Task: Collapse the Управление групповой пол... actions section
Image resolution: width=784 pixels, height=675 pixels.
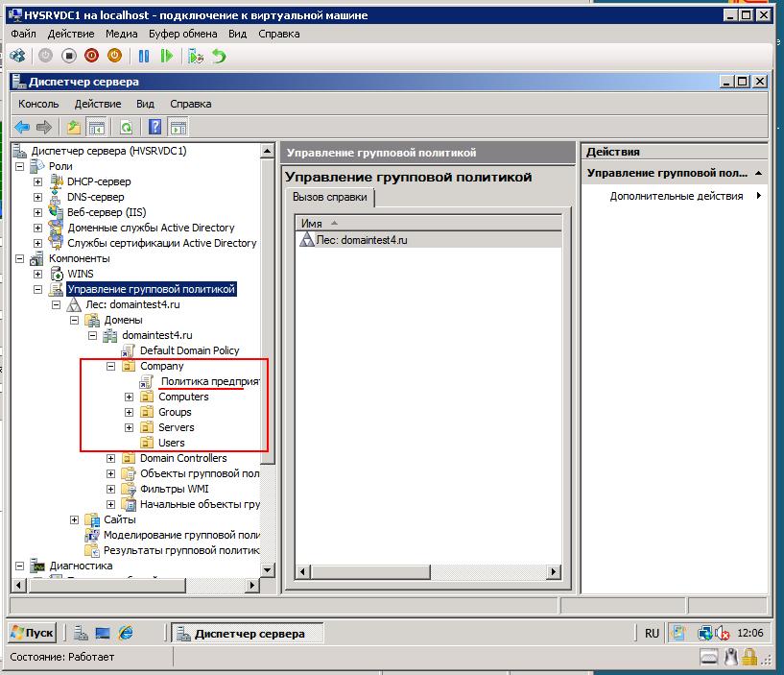Action: point(758,173)
